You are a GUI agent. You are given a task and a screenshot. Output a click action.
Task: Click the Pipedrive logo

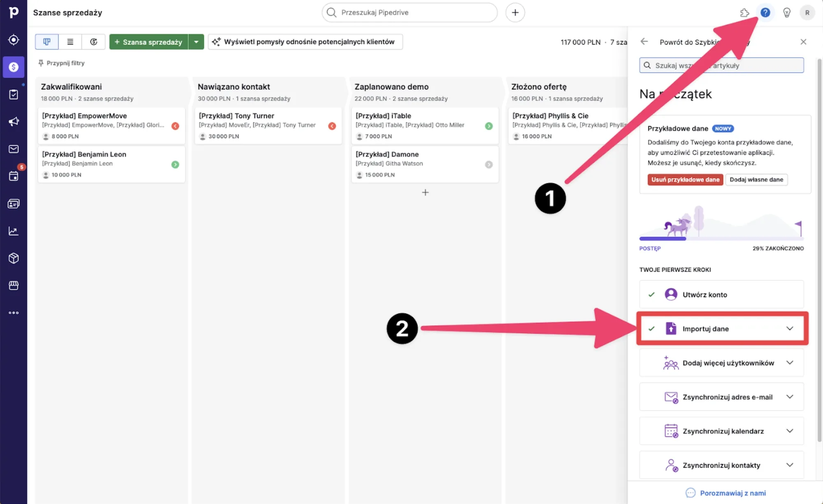[x=14, y=12]
